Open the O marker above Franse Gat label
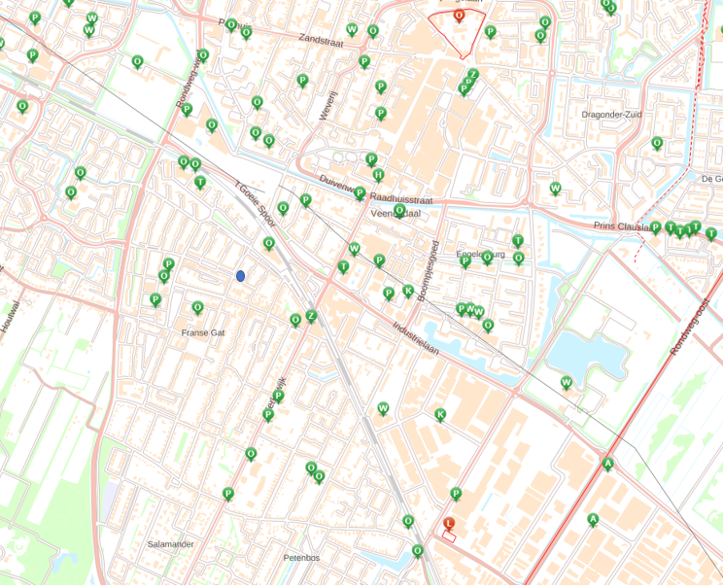 click(197, 307)
